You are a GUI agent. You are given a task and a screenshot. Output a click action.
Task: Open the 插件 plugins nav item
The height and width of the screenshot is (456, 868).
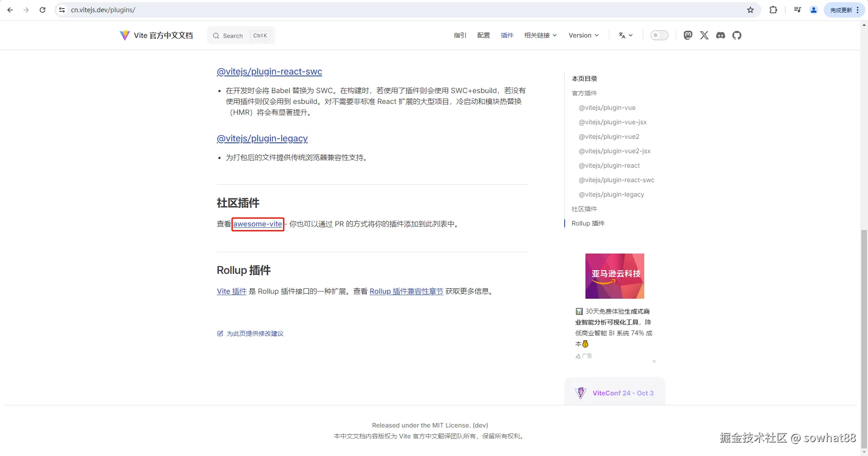507,35
